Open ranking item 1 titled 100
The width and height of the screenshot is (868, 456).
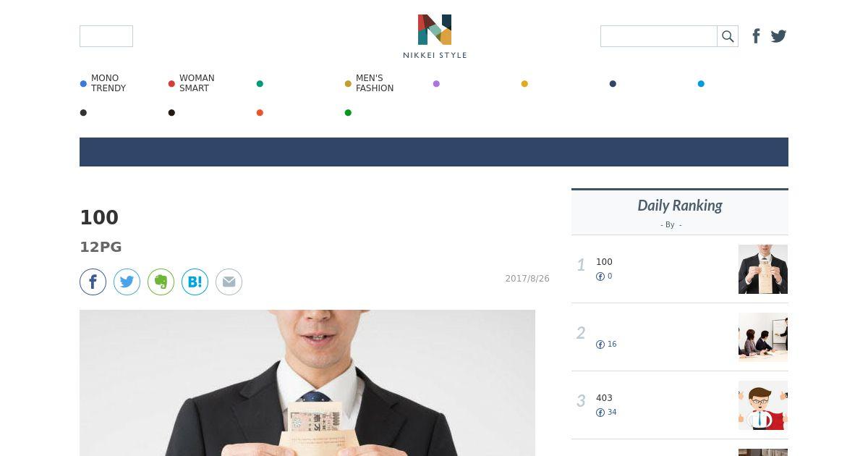click(604, 262)
